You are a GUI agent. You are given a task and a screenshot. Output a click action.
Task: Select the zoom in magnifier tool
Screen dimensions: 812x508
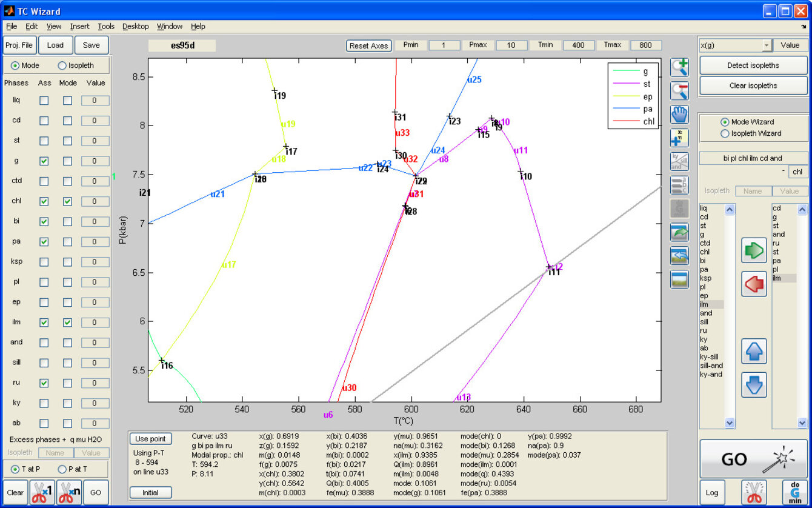click(x=679, y=68)
